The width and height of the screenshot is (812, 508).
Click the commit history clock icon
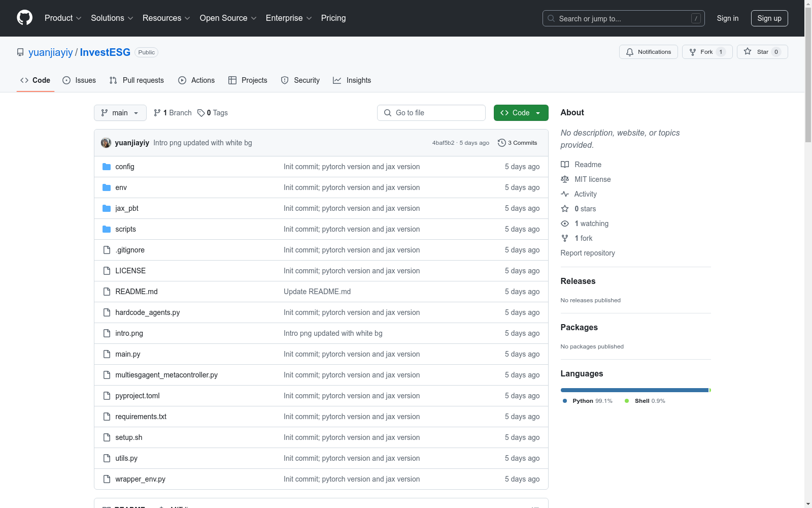[502, 143]
